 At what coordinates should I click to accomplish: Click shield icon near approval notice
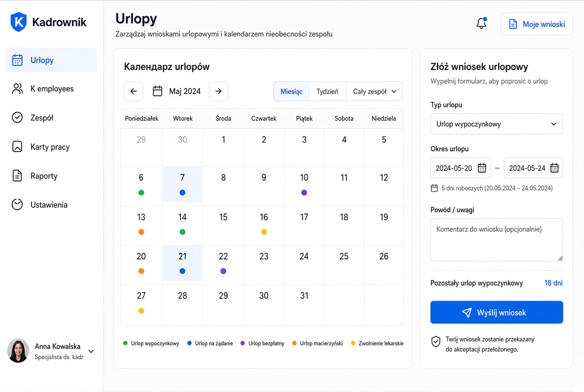436,341
